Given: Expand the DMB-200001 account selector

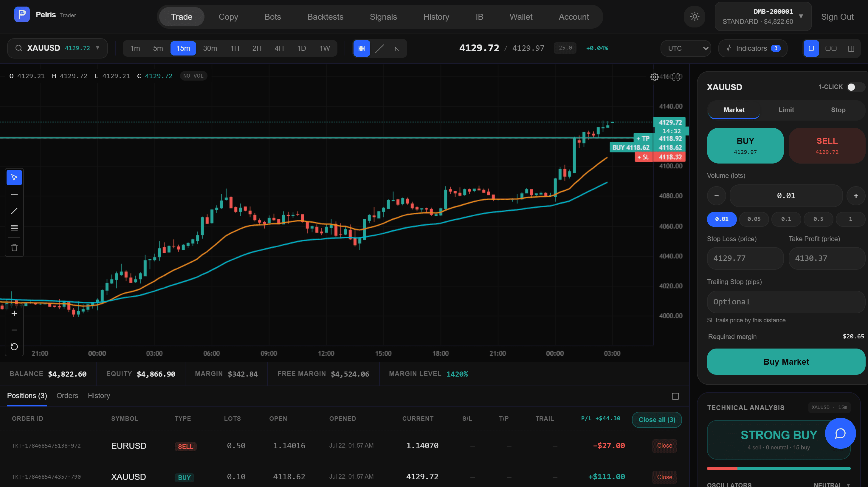Looking at the screenshot, I should (x=763, y=16).
